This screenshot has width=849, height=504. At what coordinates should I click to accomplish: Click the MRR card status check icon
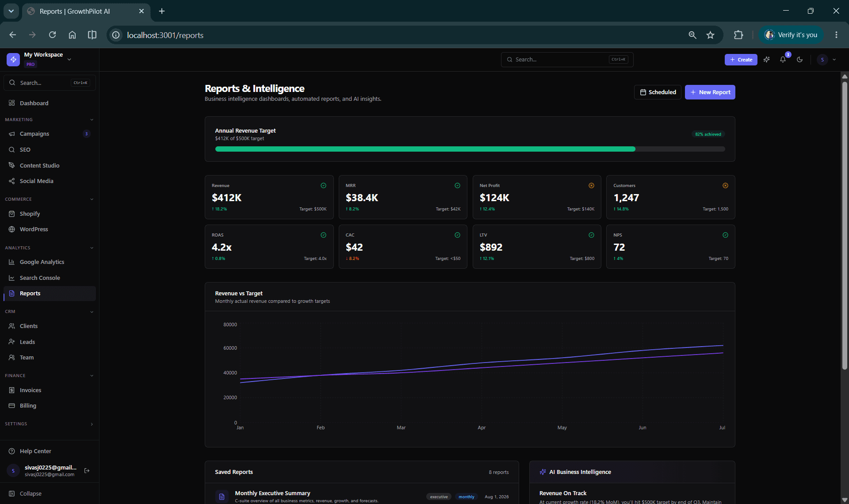click(457, 185)
